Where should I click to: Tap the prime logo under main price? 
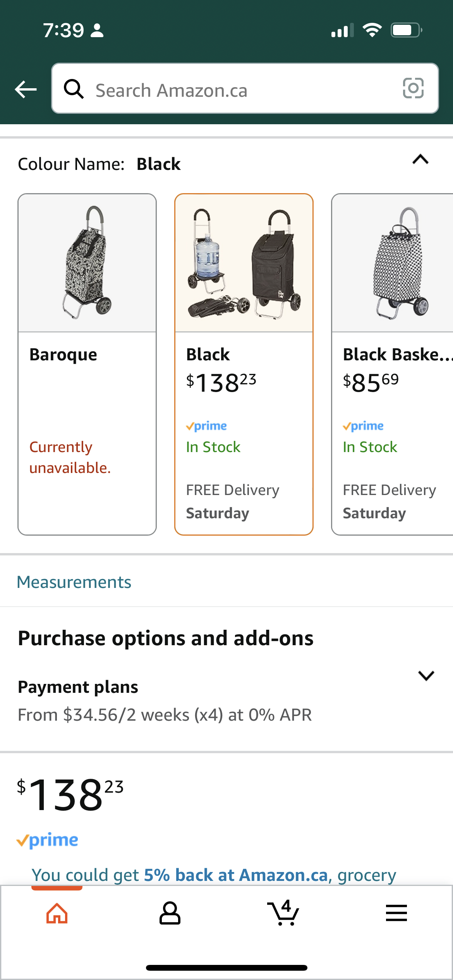click(x=47, y=840)
